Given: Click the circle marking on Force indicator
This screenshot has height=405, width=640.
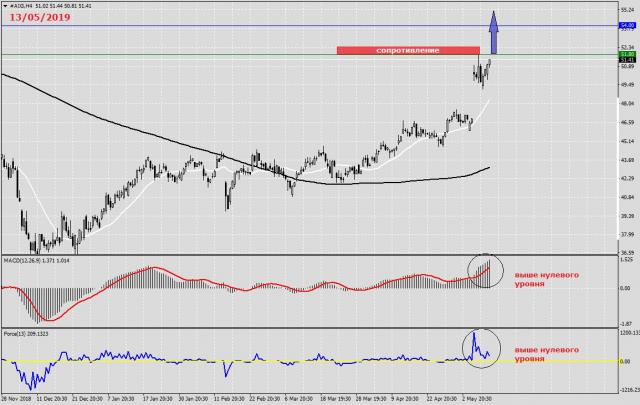Looking at the screenshot, I should [481, 346].
